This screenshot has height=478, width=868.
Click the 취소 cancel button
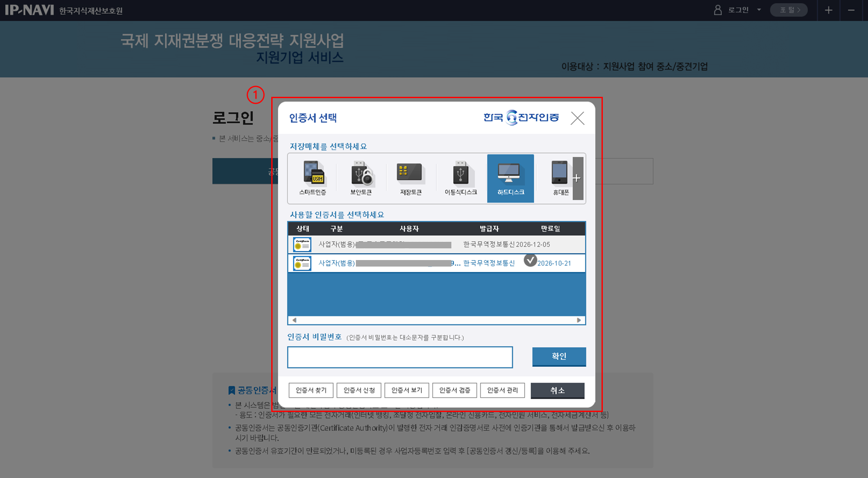[557, 390]
